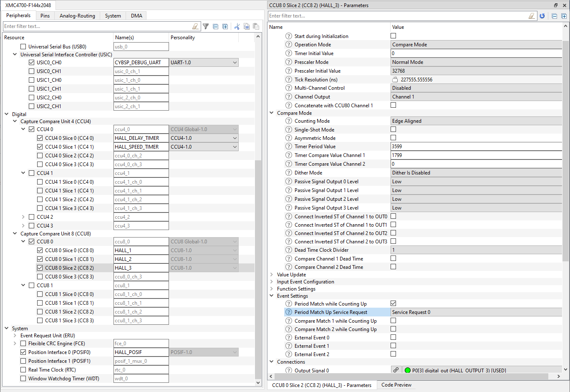The width and height of the screenshot is (570, 392).
Task: Click the Parameters panel horizontal scrollbar
Action: click(411, 377)
